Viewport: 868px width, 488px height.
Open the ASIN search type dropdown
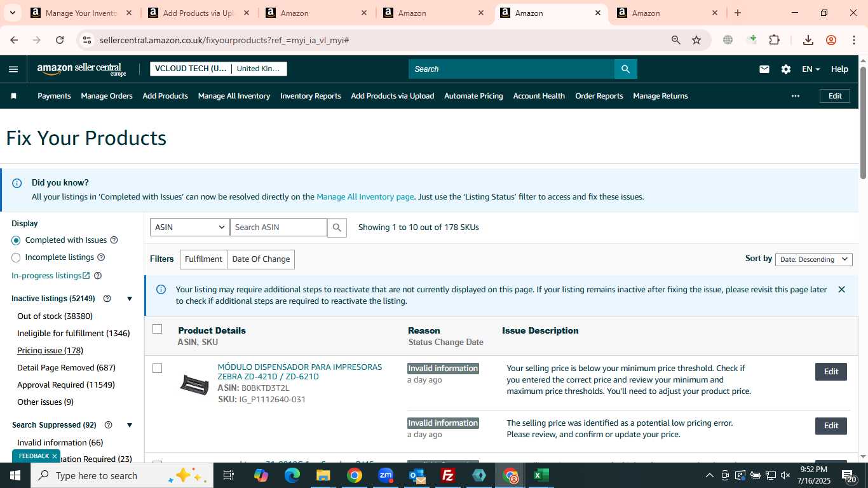click(190, 227)
